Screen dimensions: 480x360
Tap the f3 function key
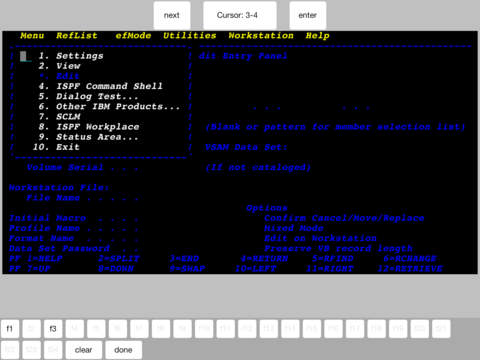(x=53, y=329)
